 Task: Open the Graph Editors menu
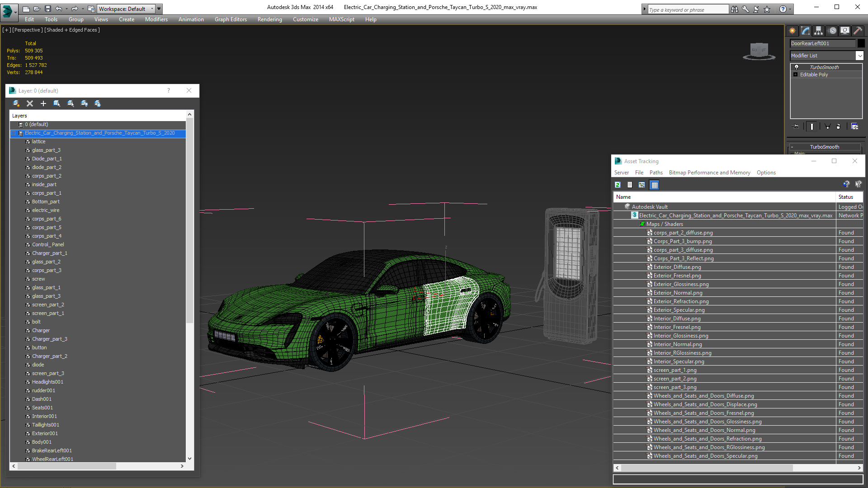tap(231, 19)
